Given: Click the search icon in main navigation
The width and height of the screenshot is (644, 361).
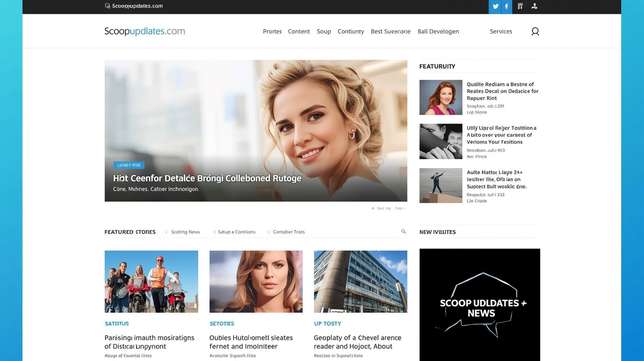Looking at the screenshot, I should point(535,31).
